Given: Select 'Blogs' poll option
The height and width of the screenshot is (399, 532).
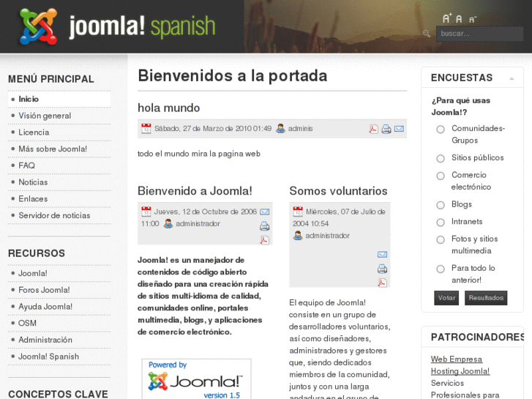Looking at the screenshot, I should coord(441,205).
